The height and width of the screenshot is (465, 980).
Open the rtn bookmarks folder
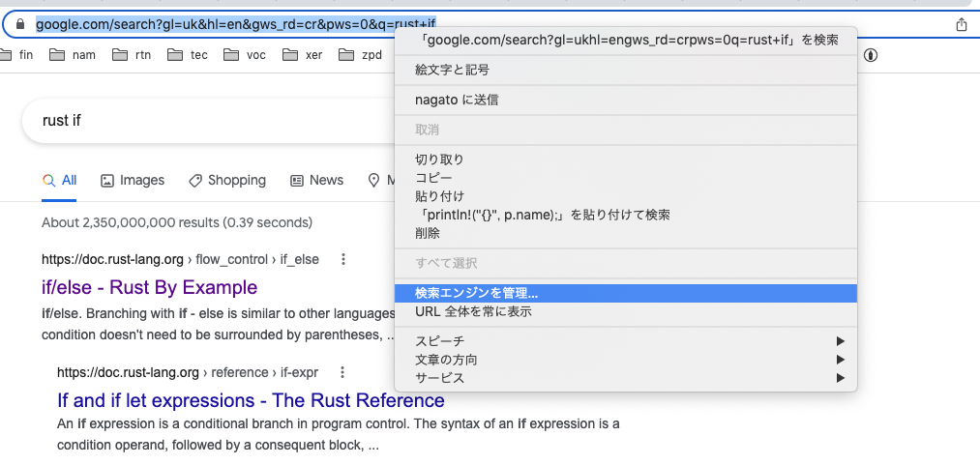click(132, 55)
